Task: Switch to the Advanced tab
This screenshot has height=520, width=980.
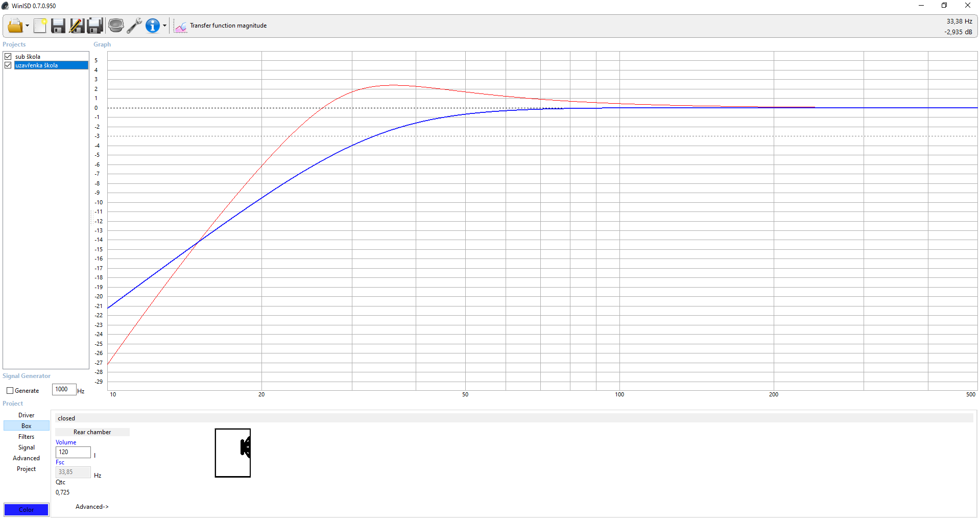Action: (27, 458)
